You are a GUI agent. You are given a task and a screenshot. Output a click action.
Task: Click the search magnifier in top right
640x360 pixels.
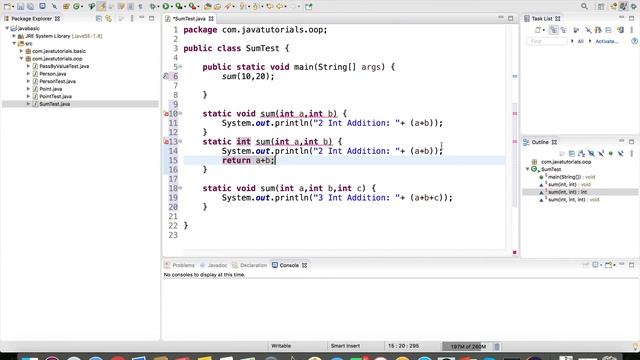[584, 6]
